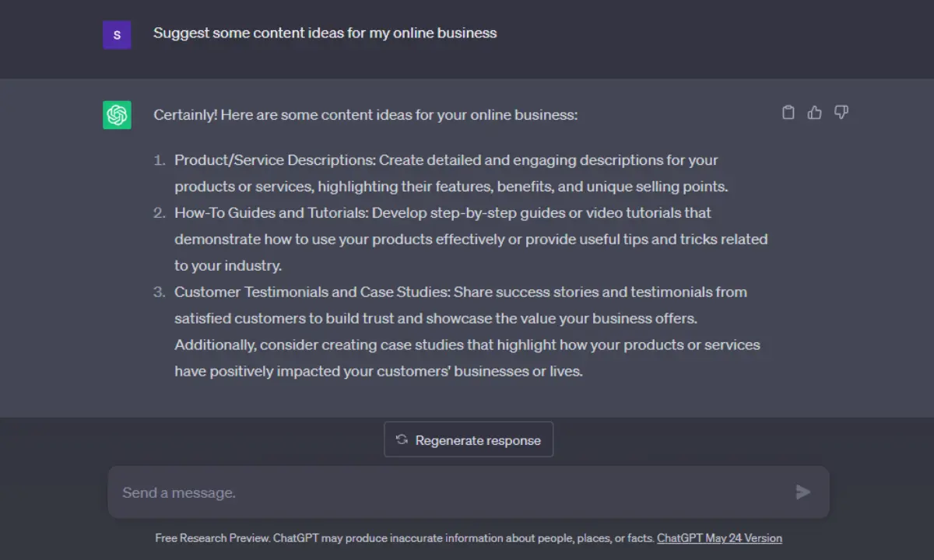Click the 'Certainly! Here are some content ideas' line
Screen dimensions: 934x560
(x=366, y=115)
